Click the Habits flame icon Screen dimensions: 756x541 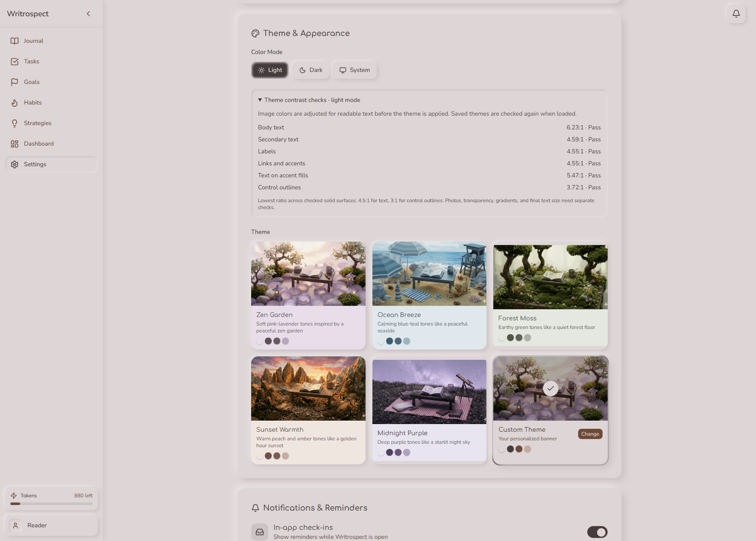(x=15, y=102)
